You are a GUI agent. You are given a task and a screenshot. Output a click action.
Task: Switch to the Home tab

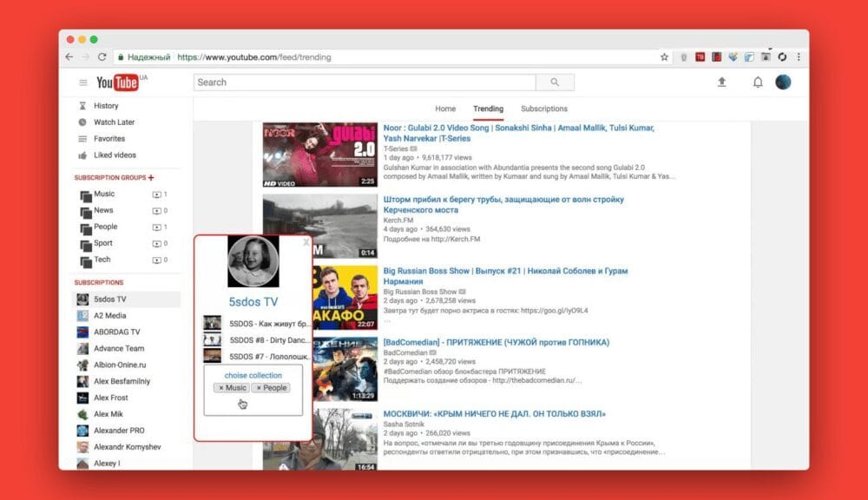click(x=445, y=109)
